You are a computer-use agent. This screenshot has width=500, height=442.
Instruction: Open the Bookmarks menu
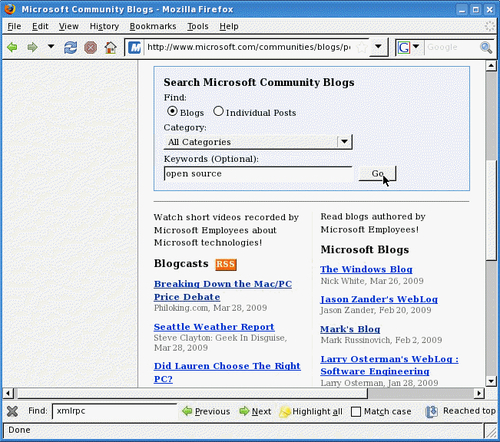tap(153, 26)
